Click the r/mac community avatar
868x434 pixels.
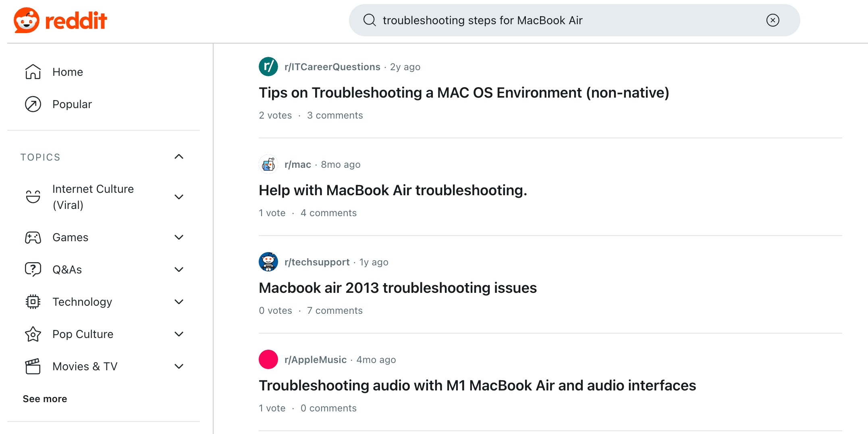pyautogui.click(x=268, y=164)
